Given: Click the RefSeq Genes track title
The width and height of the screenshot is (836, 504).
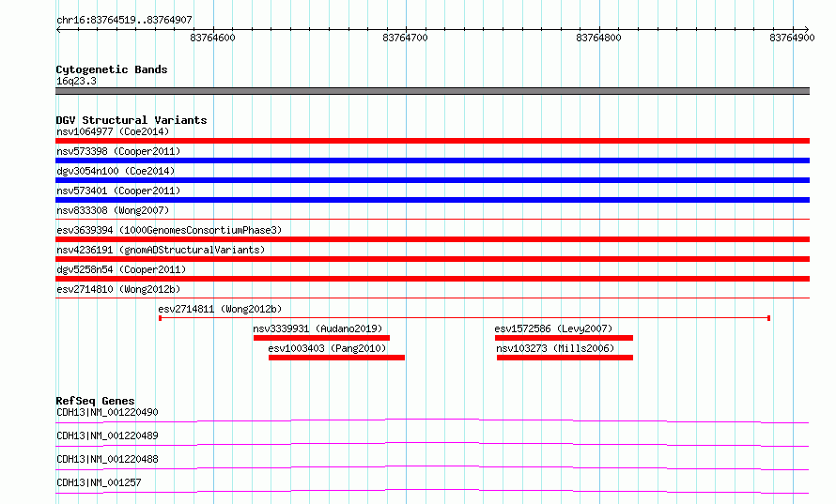Looking at the screenshot, I should pos(95,401).
